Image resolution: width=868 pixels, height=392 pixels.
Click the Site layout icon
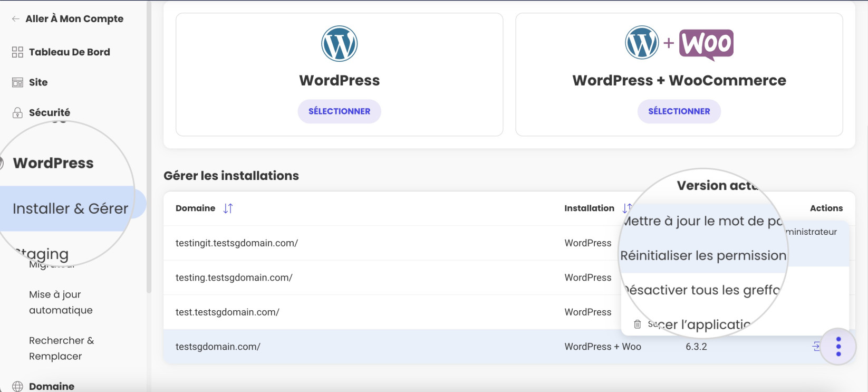tap(17, 82)
